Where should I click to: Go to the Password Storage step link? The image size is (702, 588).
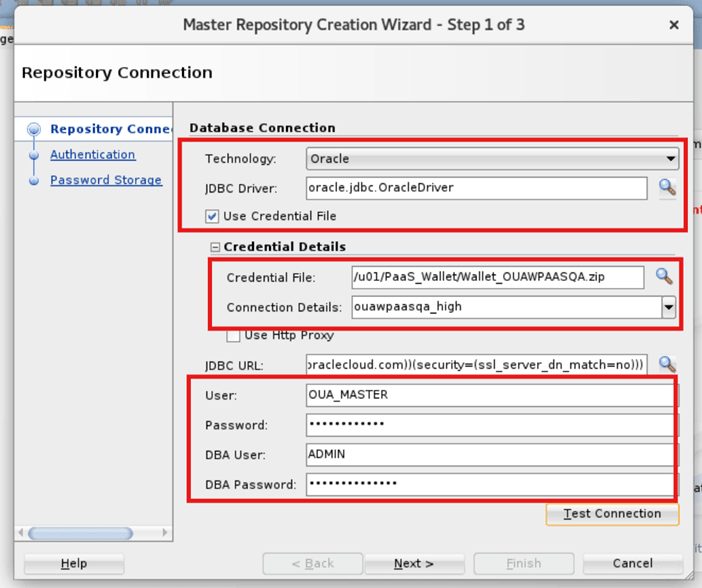tap(106, 180)
